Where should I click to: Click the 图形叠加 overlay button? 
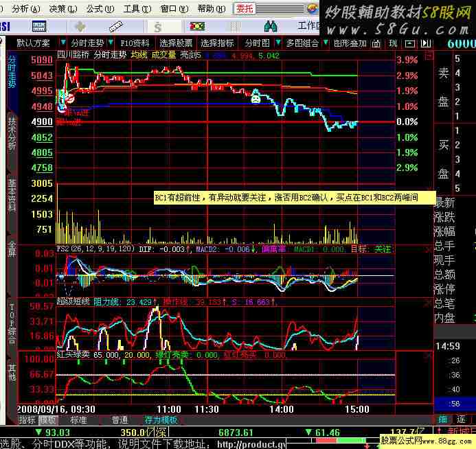(350, 43)
